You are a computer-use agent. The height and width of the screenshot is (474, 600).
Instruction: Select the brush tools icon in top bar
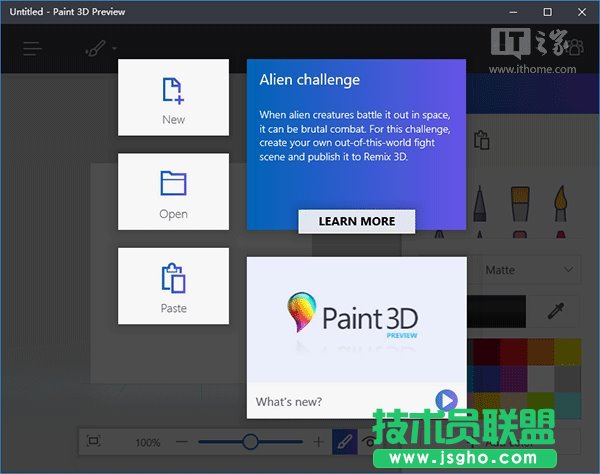point(95,49)
